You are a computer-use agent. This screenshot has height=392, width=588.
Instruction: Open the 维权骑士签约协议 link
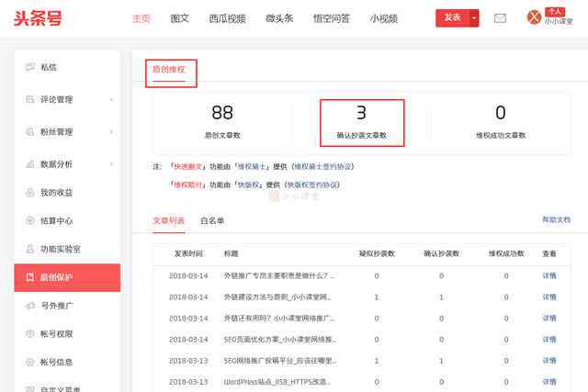[x=322, y=166]
